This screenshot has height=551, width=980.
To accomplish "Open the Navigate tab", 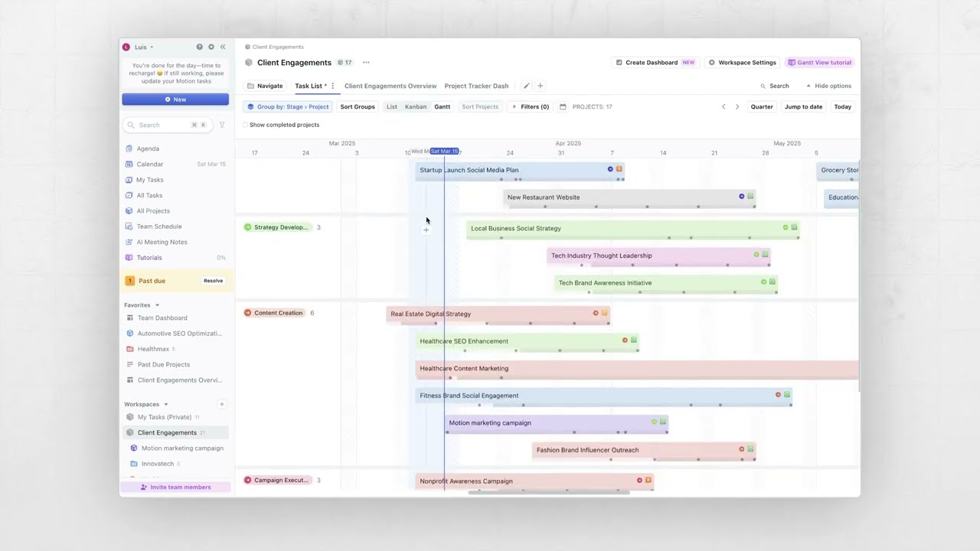I will point(265,86).
